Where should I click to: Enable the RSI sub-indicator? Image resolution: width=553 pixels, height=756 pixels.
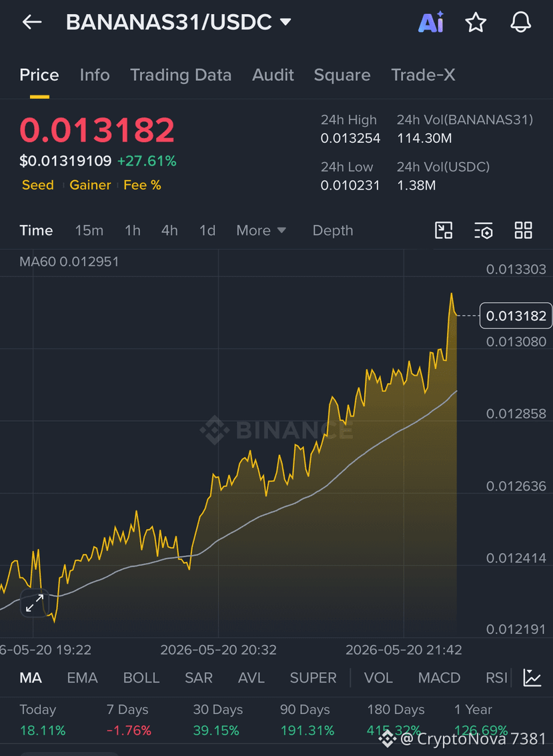pos(496,678)
